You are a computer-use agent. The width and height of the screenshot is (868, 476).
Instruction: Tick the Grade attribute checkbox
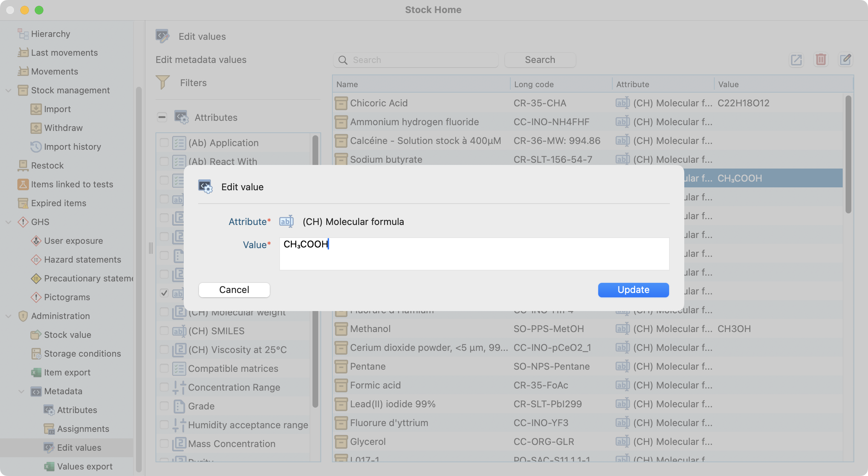coord(164,406)
